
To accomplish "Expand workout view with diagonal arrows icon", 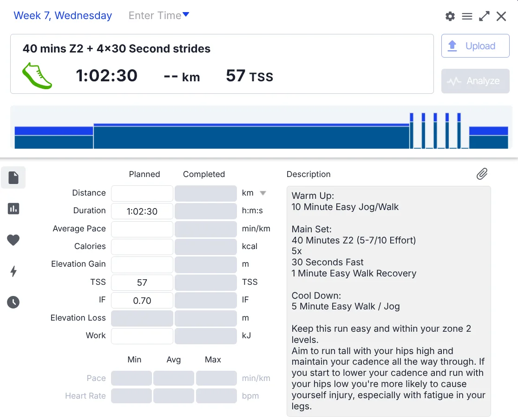I will (x=484, y=16).
